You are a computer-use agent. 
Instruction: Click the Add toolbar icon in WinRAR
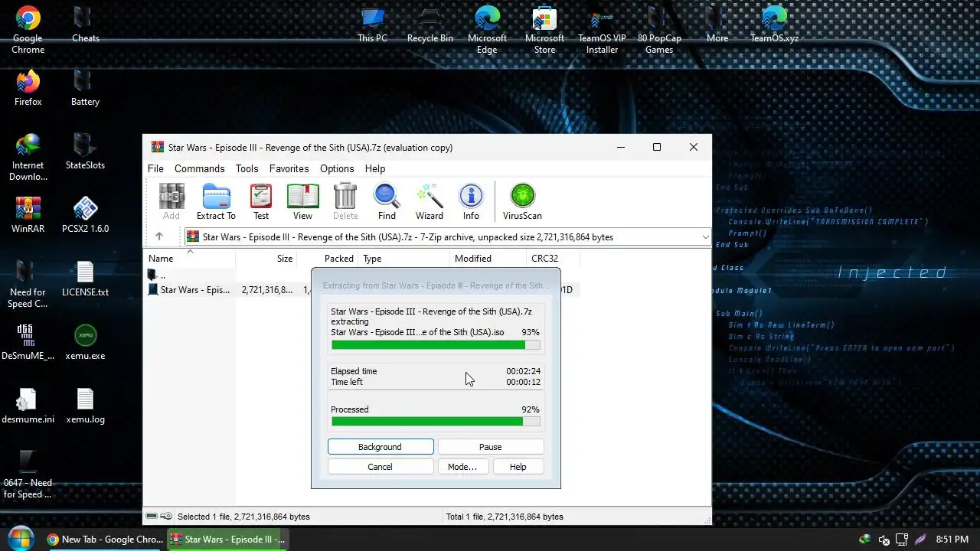[171, 202]
